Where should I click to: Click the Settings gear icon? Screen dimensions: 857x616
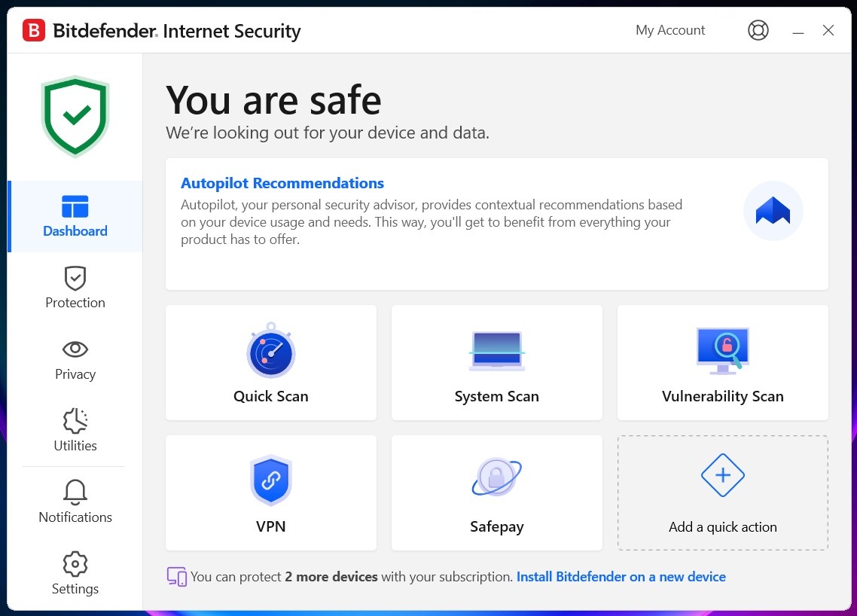click(x=75, y=564)
